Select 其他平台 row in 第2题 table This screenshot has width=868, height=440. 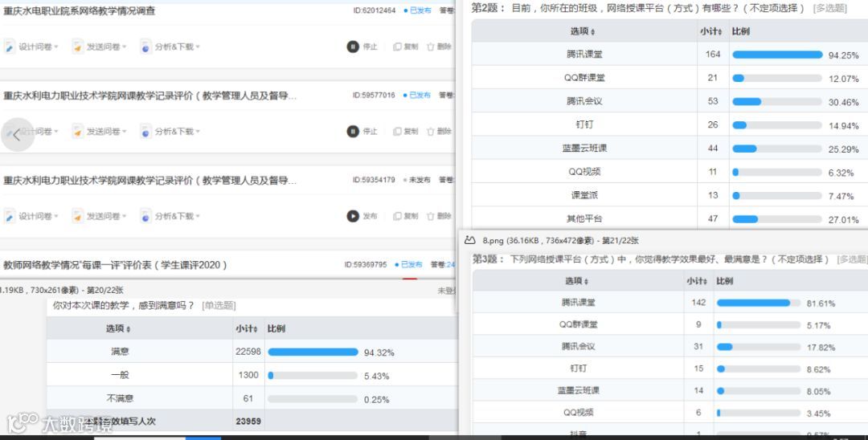click(x=669, y=218)
